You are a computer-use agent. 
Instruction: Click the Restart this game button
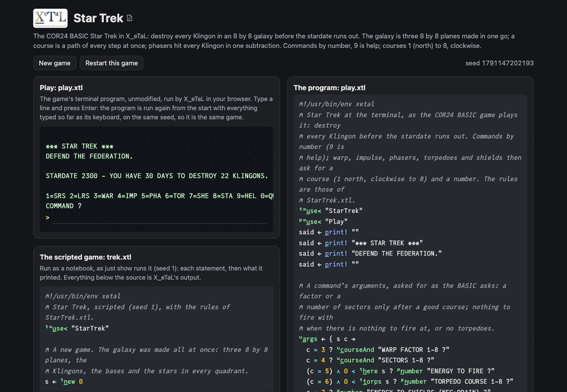pos(112,63)
